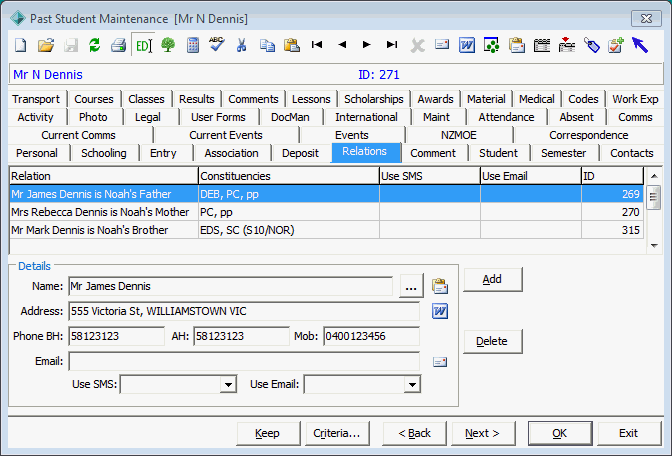Click the scissors Cut icon
This screenshot has width=672, height=456.
(x=242, y=45)
